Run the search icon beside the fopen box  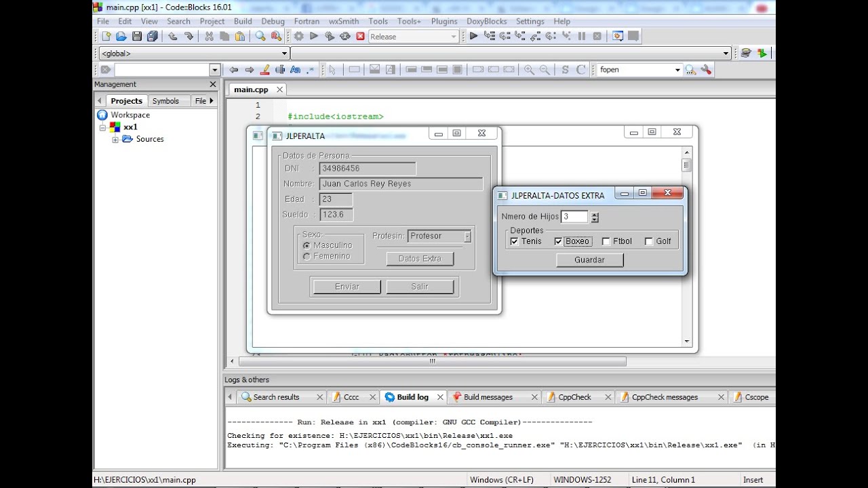[x=690, y=70]
